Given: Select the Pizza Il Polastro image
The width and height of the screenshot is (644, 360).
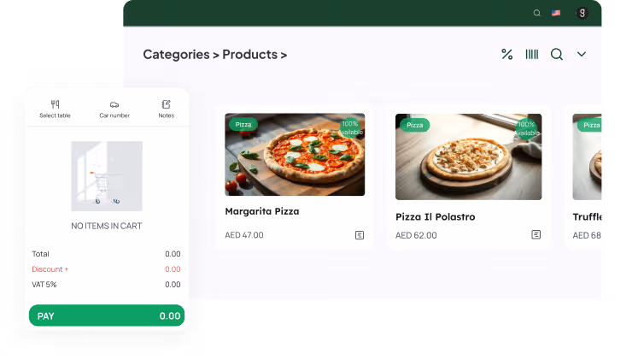Looking at the screenshot, I should click(469, 157).
